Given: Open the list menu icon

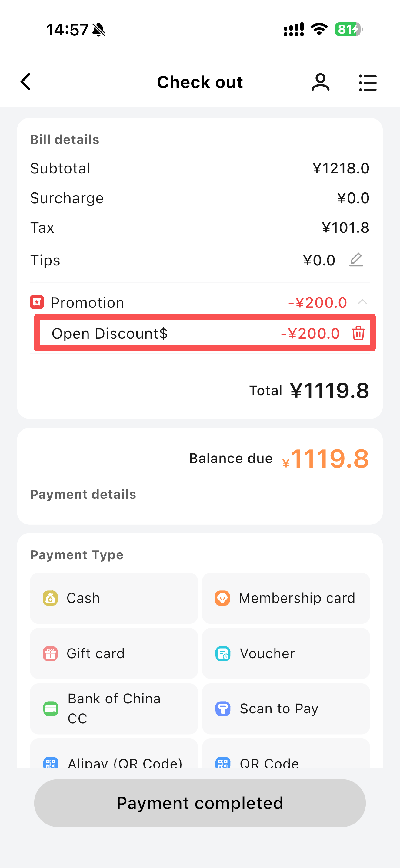Looking at the screenshot, I should point(367,83).
